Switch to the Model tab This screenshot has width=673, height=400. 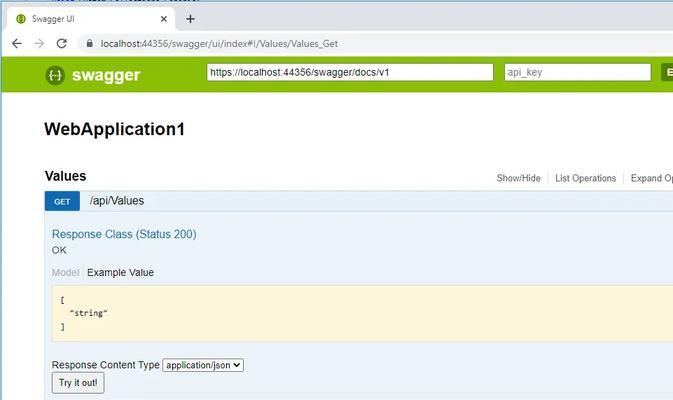click(65, 273)
